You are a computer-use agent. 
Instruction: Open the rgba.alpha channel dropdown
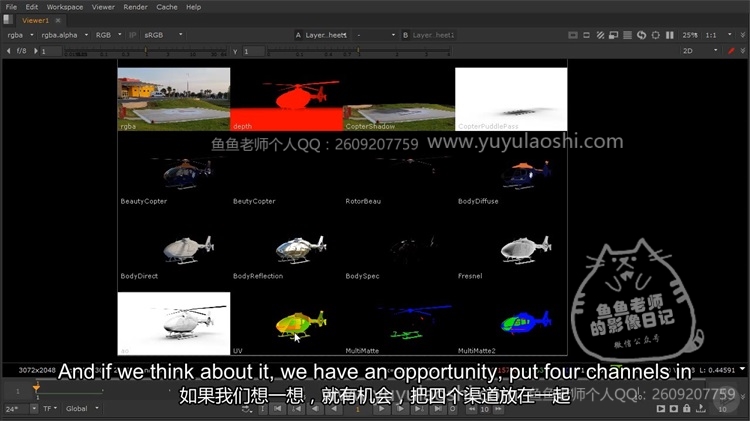tap(64, 35)
